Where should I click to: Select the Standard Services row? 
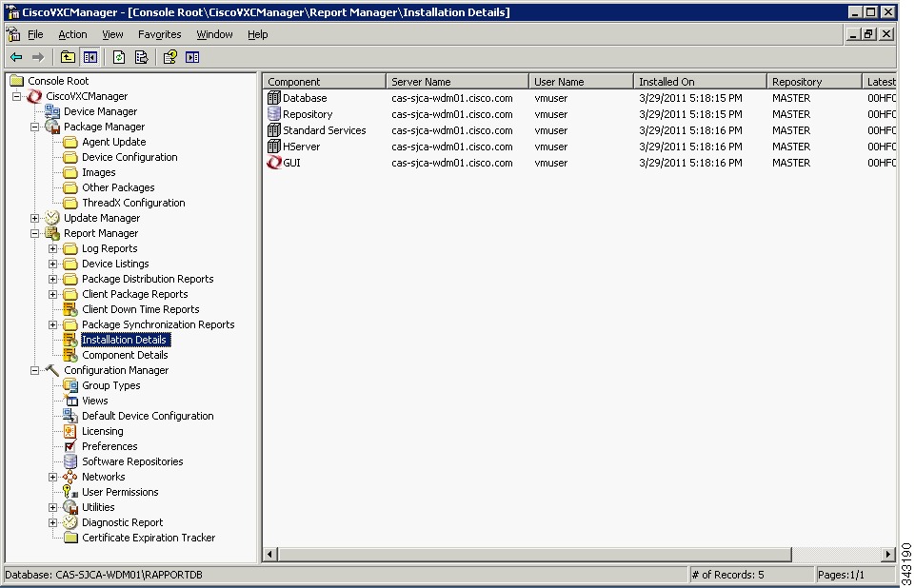tap(580, 130)
